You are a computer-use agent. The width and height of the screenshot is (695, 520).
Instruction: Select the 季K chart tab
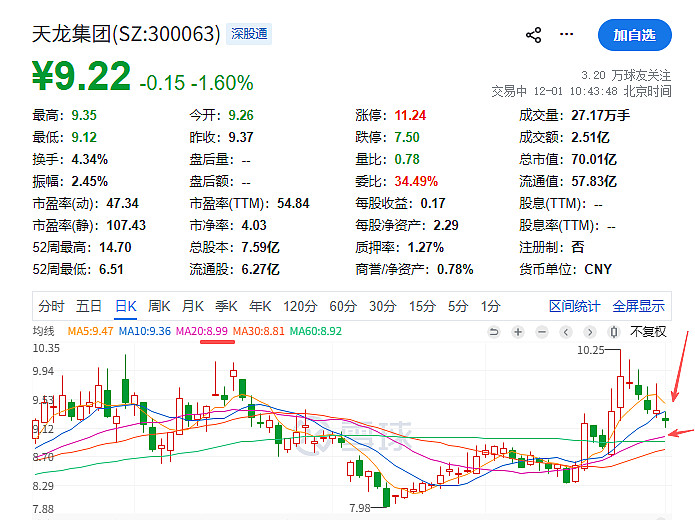pyautogui.click(x=226, y=306)
